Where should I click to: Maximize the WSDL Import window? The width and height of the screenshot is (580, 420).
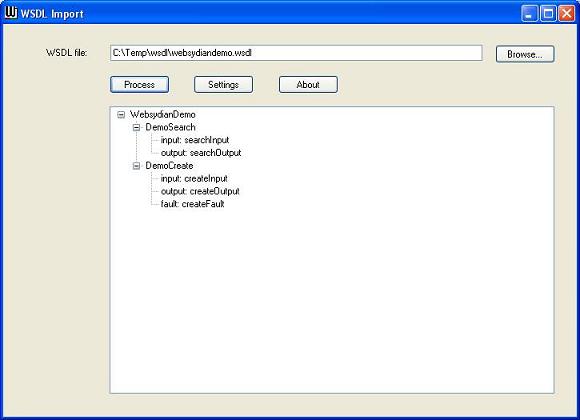coord(548,14)
